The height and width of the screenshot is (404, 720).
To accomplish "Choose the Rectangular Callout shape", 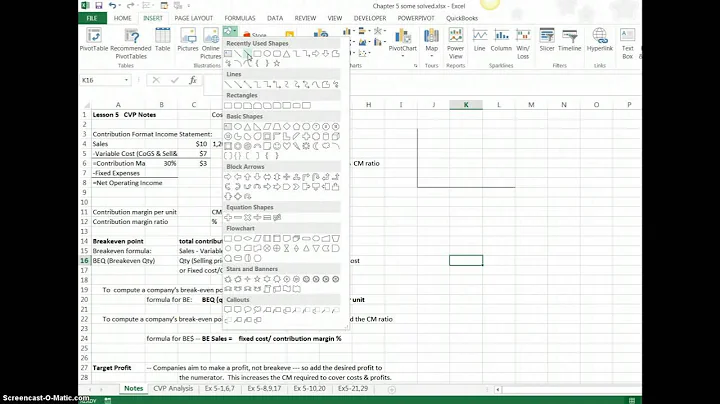I will click(x=228, y=310).
